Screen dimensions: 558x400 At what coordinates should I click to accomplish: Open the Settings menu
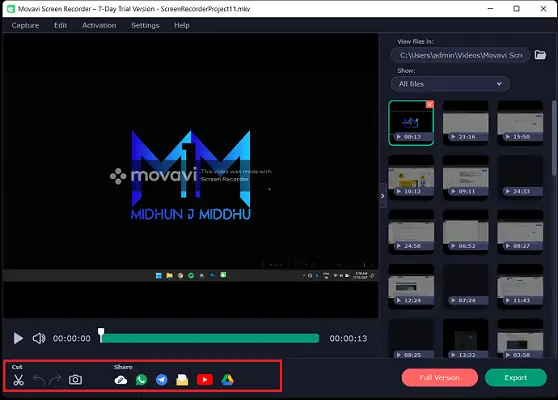pos(145,25)
